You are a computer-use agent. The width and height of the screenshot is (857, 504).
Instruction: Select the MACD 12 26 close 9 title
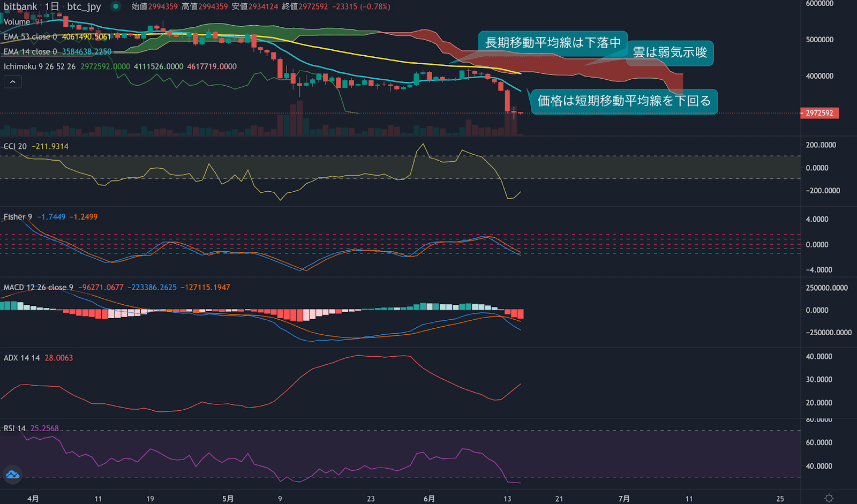(38, 288)
